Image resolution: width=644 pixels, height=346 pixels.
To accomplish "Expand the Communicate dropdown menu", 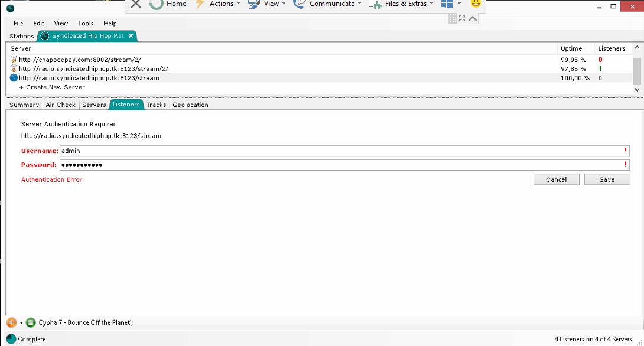I will point(327,4).
